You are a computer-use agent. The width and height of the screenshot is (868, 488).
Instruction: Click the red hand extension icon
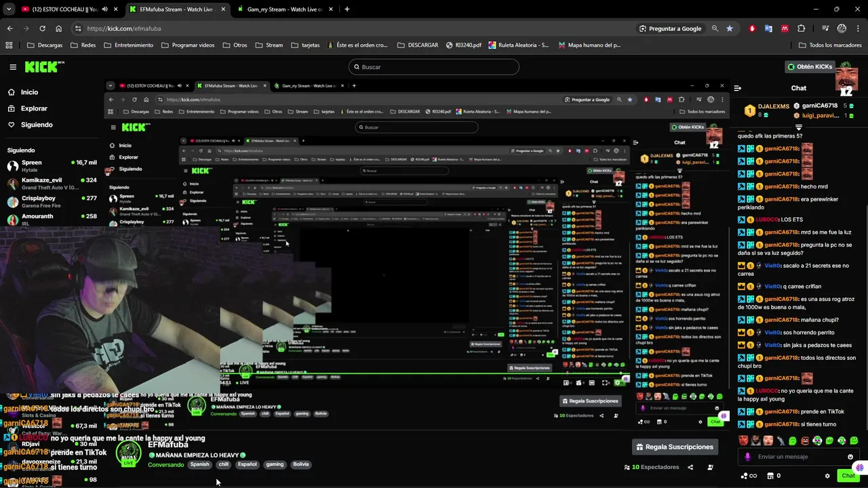pos(752,28)
